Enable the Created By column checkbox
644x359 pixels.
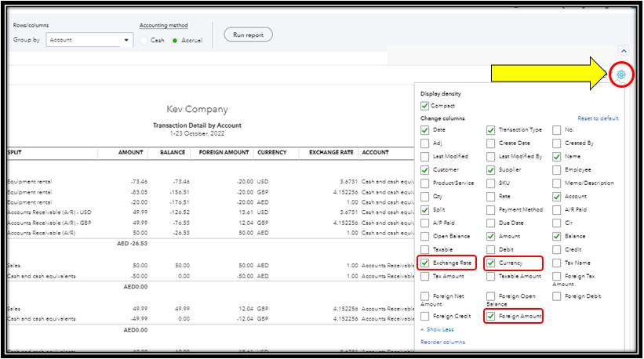click(x=556, y=143)
